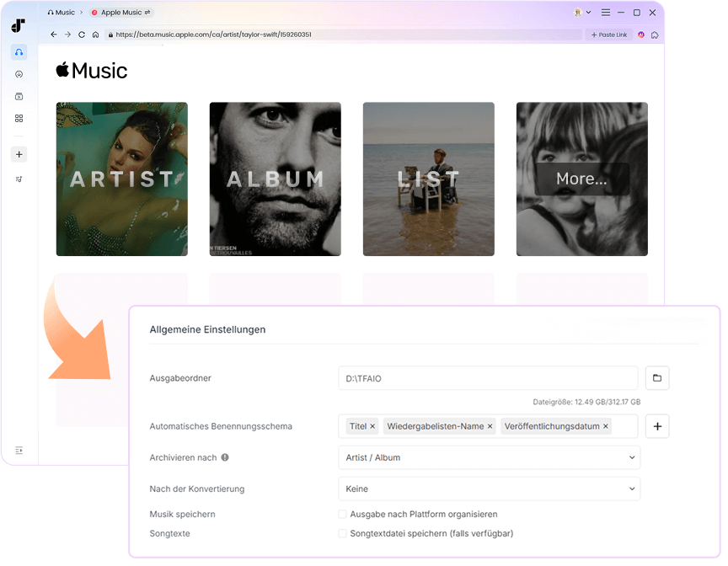Select the Music tab at top
Viewport: 728px width, 566px height.
62,12
